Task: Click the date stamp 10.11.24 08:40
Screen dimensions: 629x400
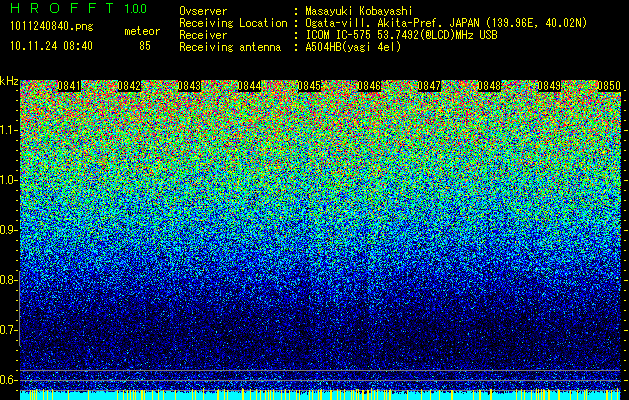Action: click(x=51, y=46)
